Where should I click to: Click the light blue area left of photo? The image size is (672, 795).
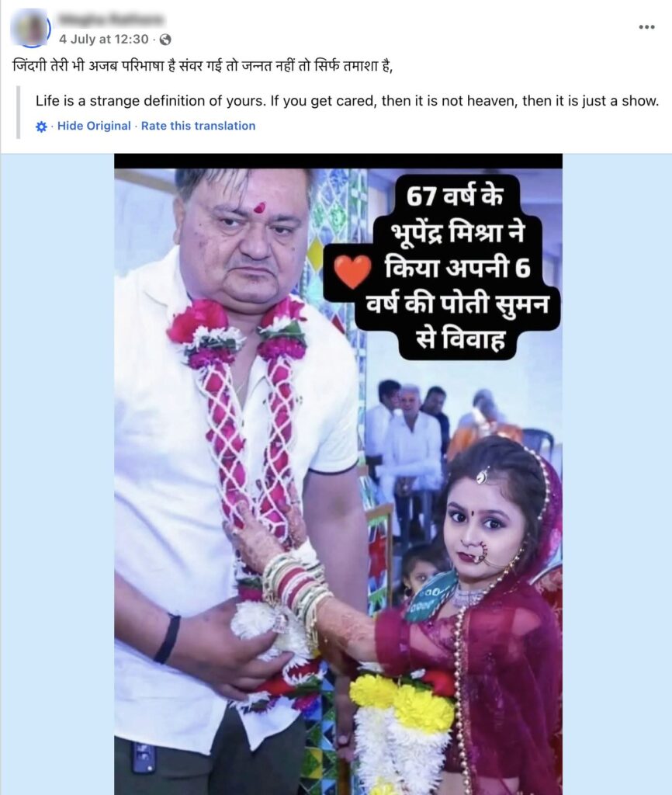click(57, 474)
